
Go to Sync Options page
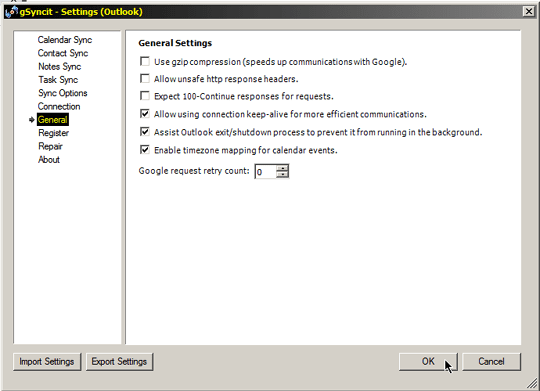pos(62,93)
